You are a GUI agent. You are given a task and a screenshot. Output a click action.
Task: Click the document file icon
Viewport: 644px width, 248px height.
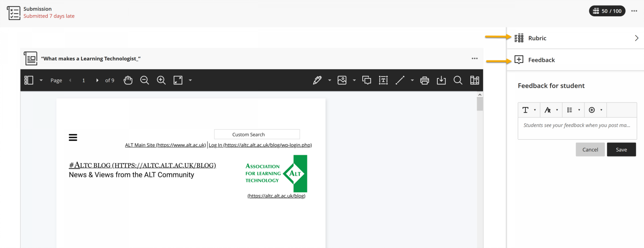click(x=31, y=58)
